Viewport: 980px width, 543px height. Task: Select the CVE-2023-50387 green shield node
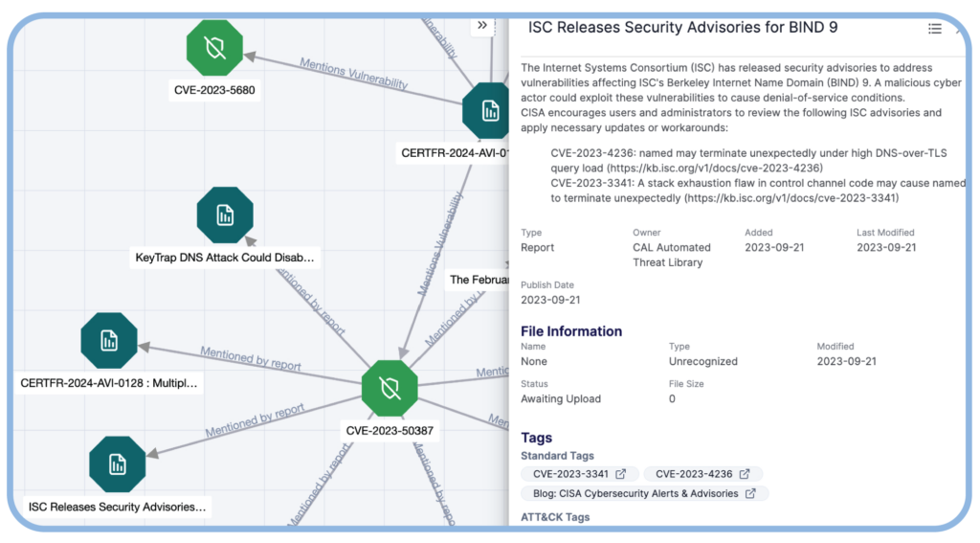390,388
